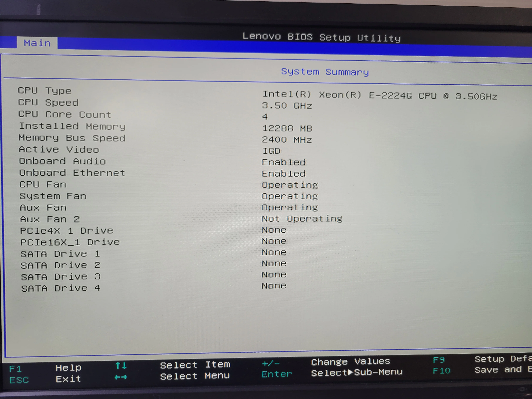This screenshot has width=532, height=399.
Task: Select the Not Operating status
Action: click(x=302, y=219)
